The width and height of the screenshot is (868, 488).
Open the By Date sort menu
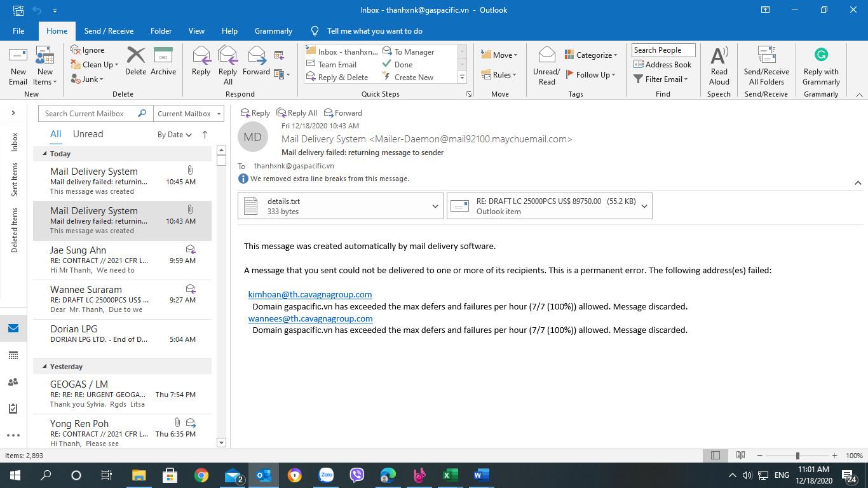coord(174,135)
